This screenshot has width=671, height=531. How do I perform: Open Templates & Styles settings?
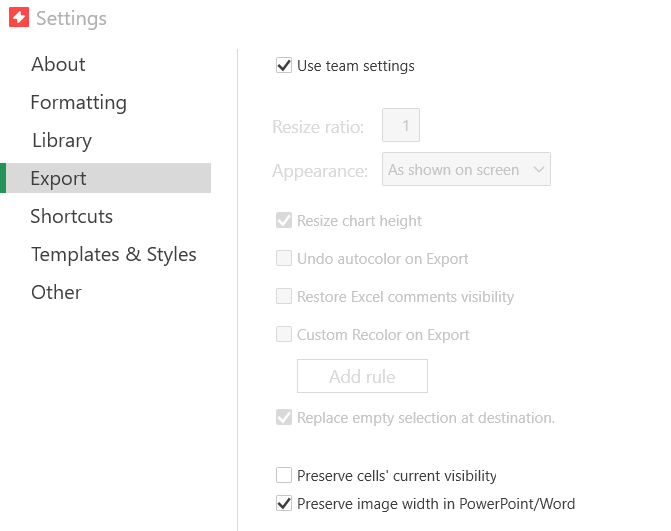click(114, 254)
